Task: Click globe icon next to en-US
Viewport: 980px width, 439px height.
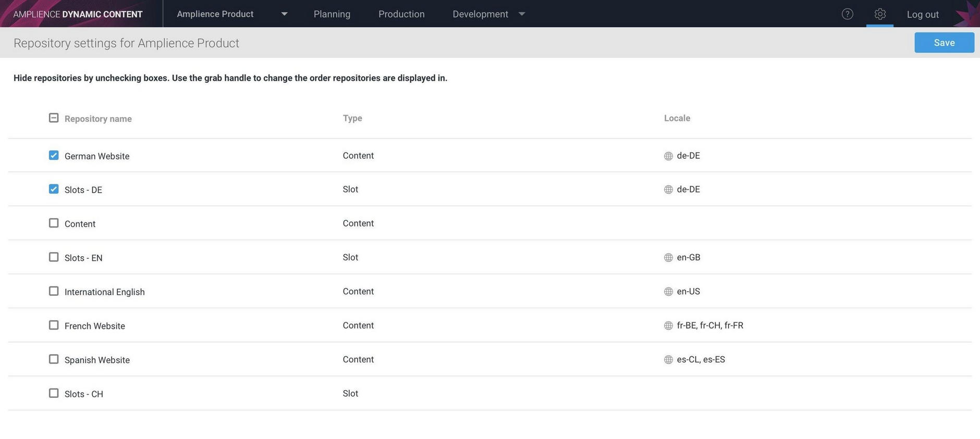Action: 668,292
